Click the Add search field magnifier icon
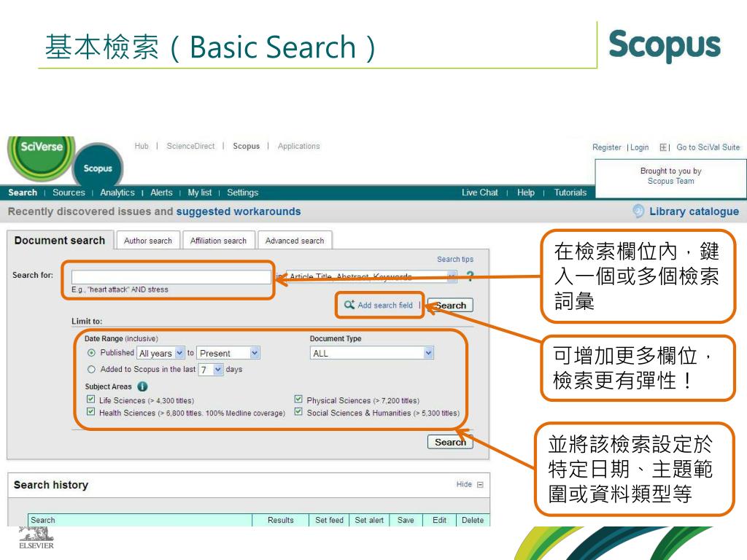The image size is (747, 560). (x=349, y=305)
